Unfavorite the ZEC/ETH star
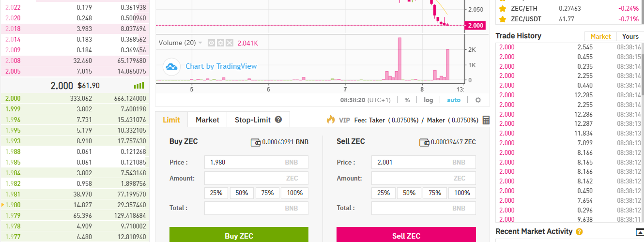The height and width of the screenshot is (242, 644). (x=502, y=9)
